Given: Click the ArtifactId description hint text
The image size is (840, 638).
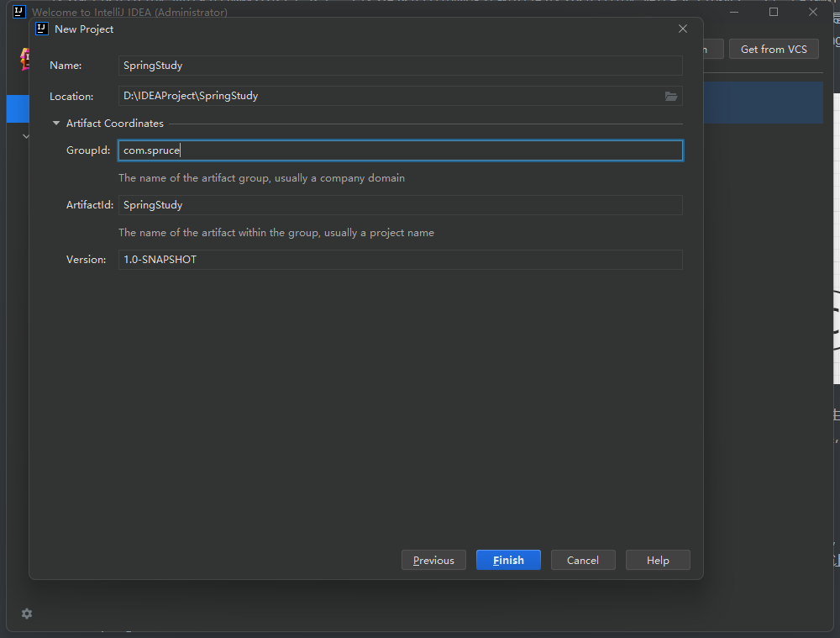Looking at the screenshot, I should pos(276,233).
